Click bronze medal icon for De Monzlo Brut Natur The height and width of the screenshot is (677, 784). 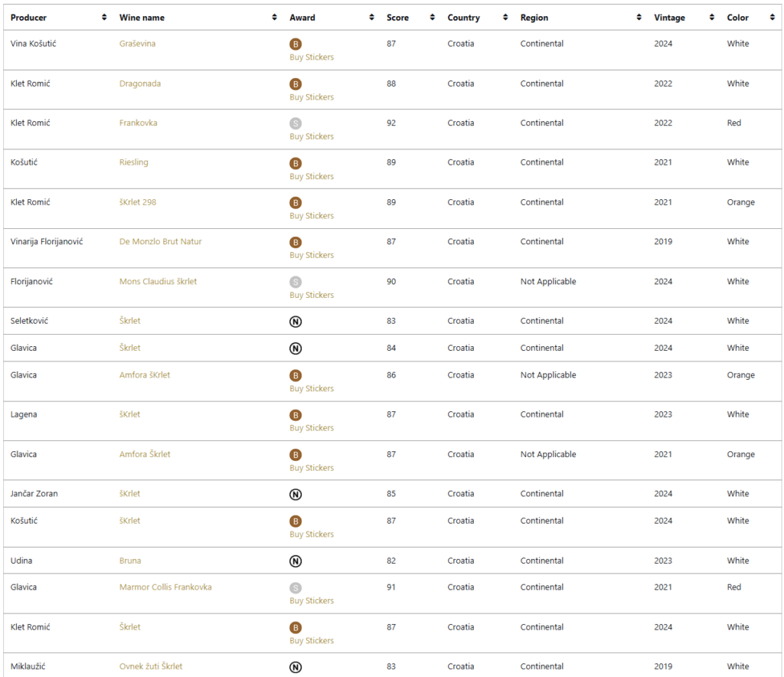(x=296, y=243)
